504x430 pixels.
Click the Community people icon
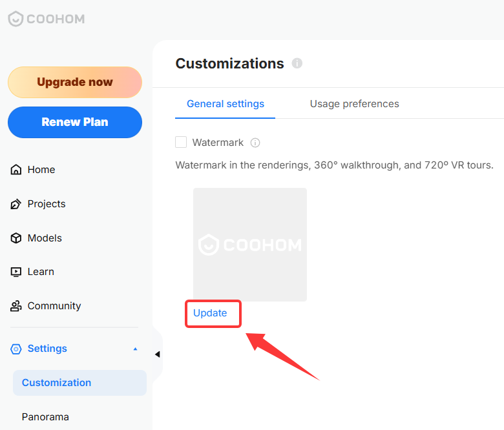tap(16, 306)
